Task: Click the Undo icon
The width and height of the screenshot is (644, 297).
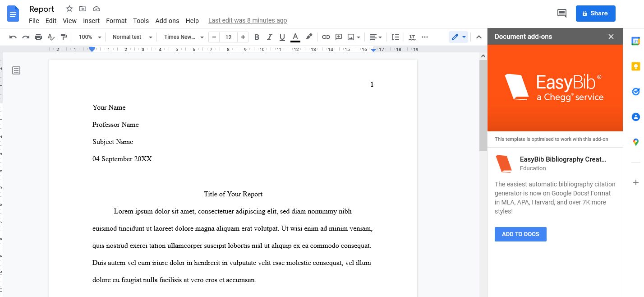Action: [x=13, y=37]
